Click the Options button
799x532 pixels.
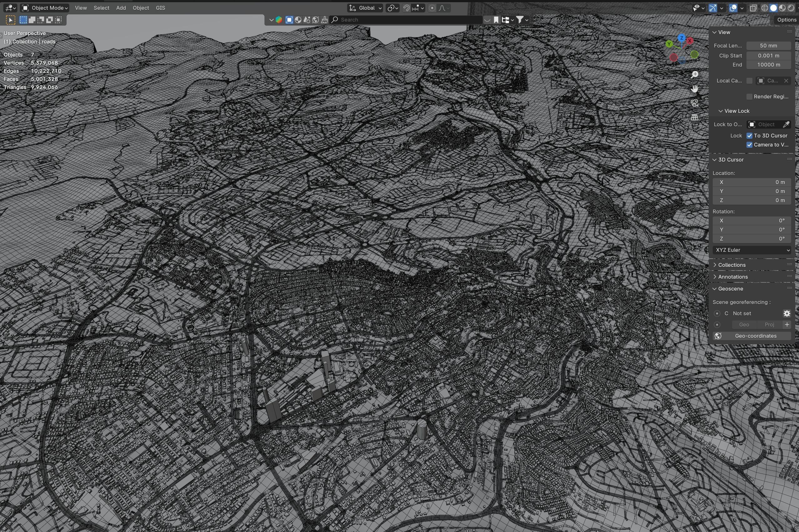coord(786,20)
